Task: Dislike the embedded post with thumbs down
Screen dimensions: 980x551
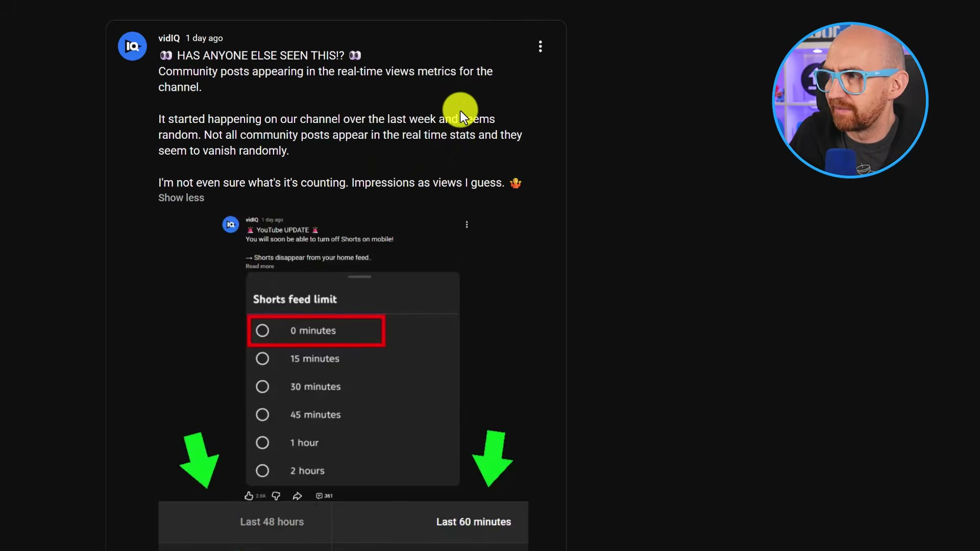Action: click(276, 496)
